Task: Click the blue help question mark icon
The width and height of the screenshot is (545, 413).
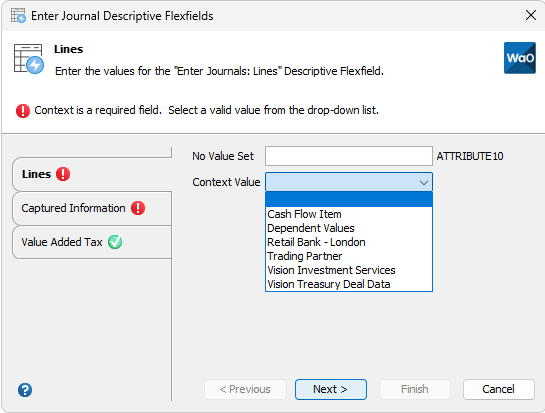Action: [25, 390]
